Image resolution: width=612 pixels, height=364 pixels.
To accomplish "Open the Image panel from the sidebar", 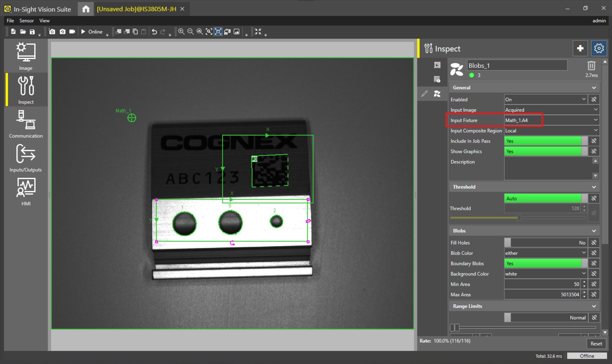I will tap(26, 56).
